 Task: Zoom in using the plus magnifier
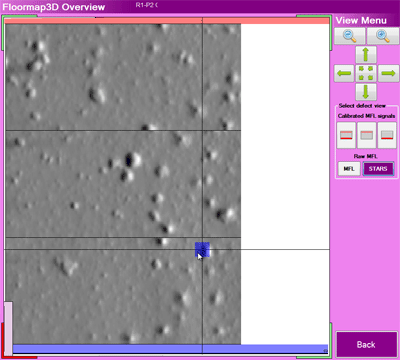click(383, 36)
